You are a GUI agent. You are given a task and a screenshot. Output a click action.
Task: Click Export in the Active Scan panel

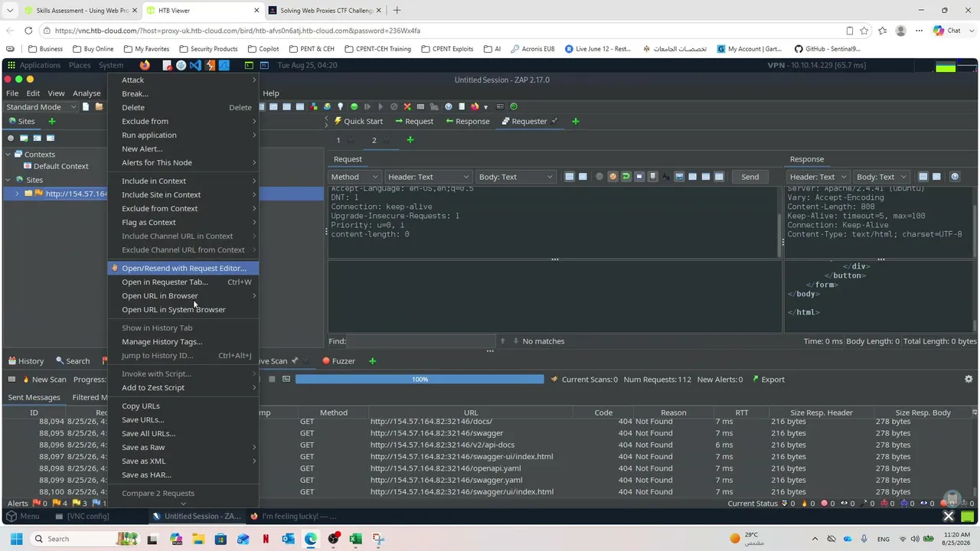point(768,380)
